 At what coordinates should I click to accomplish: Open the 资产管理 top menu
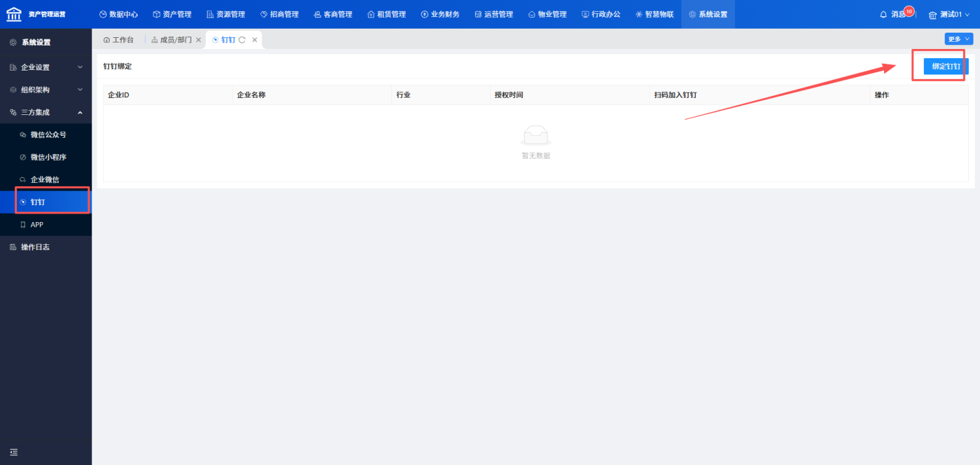[172, 14]
